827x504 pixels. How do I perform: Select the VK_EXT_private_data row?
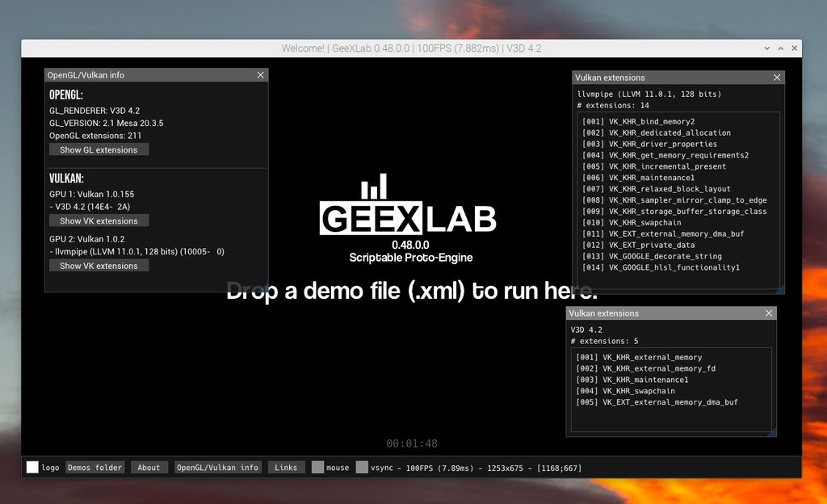click(638, 246)
